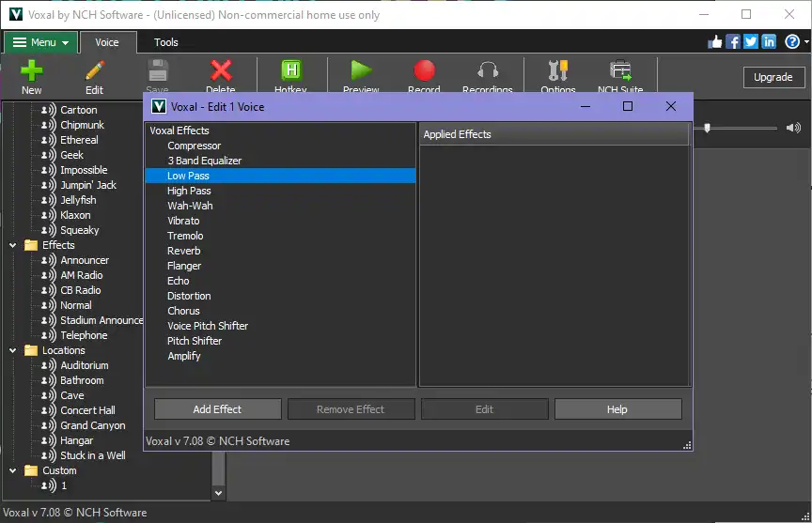Click the voice list scrollbar down arrow

point(219,493)
